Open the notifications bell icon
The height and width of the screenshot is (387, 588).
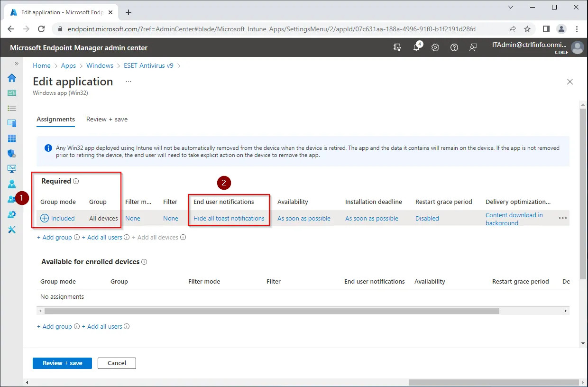(x=416, y=47)
